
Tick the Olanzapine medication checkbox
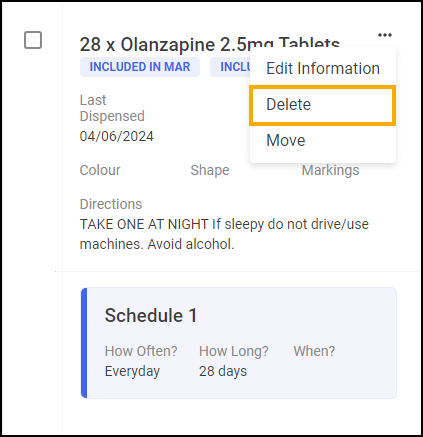point(33,40)
